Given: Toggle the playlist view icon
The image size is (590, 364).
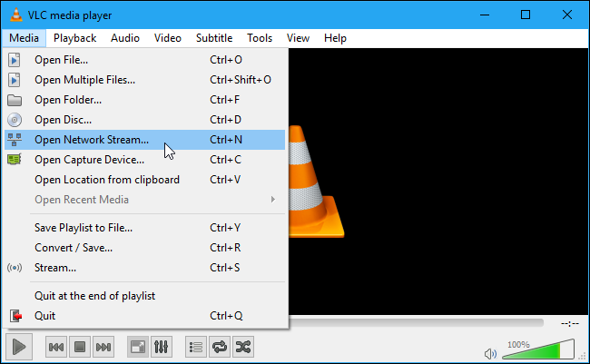Looking at the screenshot, I should click(x=196, y=347).
